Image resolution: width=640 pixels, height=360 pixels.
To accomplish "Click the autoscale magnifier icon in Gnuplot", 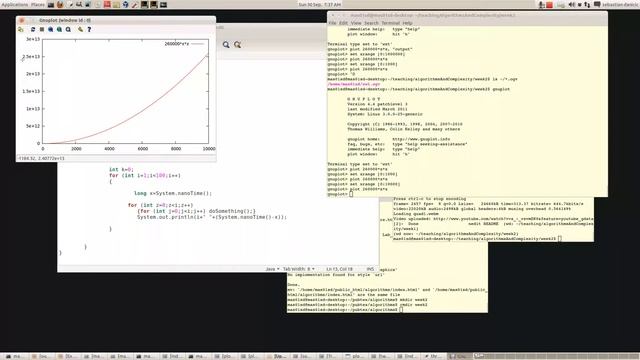I will pos(68,29).
